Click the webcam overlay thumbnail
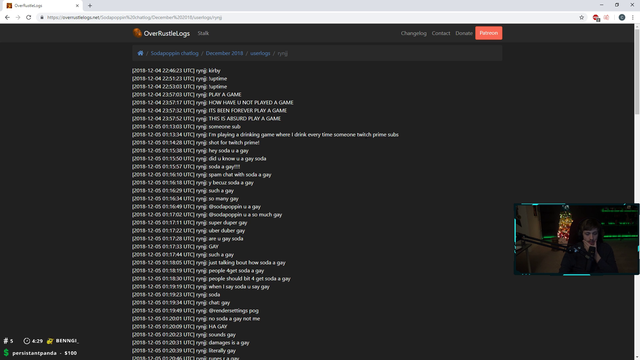This screenshot has height=360, width=640. tap(576, 239)
